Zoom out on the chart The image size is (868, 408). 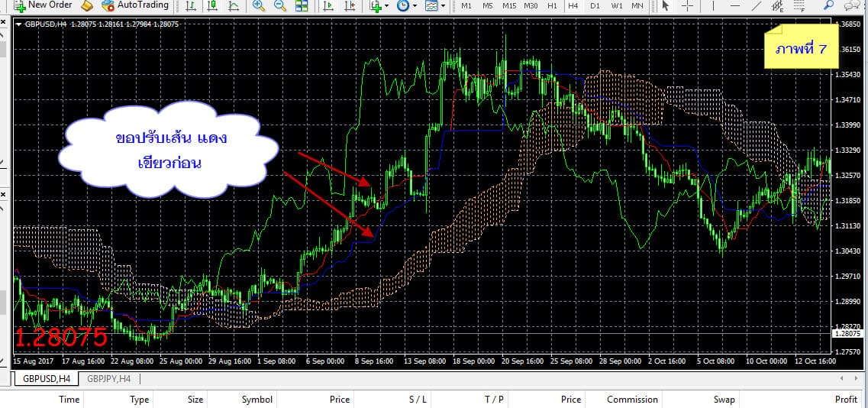(280, 5)
